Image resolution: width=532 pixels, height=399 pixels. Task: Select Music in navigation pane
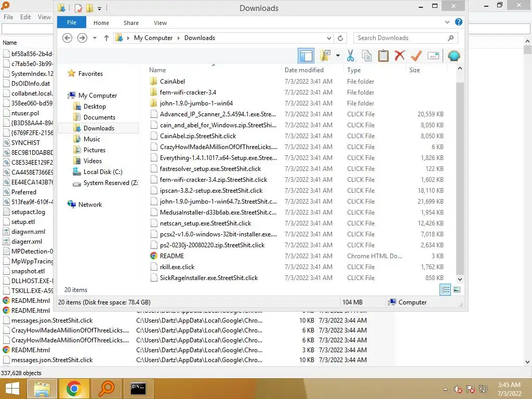pos(91,139)
